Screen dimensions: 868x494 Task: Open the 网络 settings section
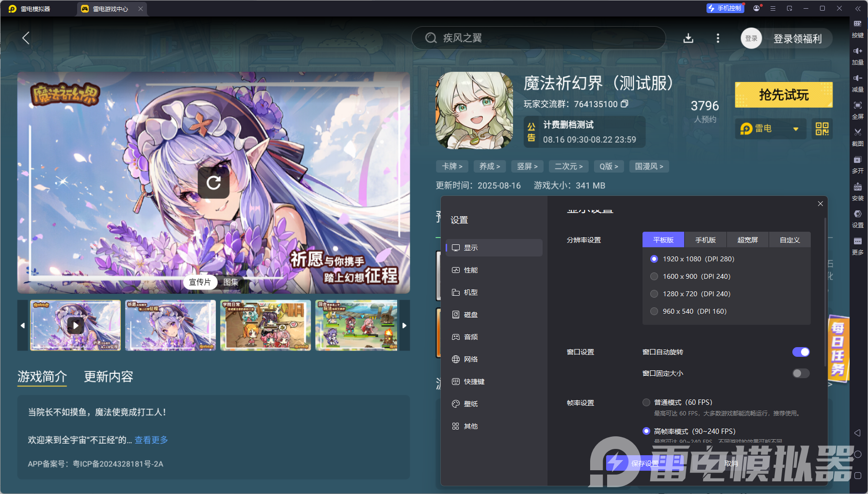pos(471,359)
